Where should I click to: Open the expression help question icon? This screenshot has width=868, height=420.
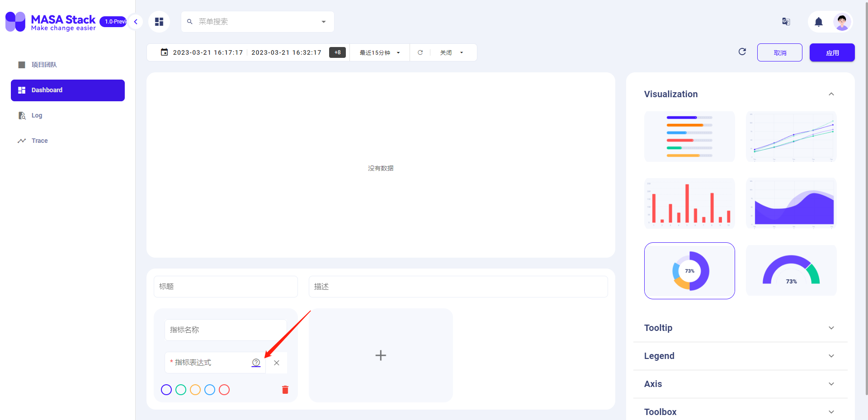(256, 363)
